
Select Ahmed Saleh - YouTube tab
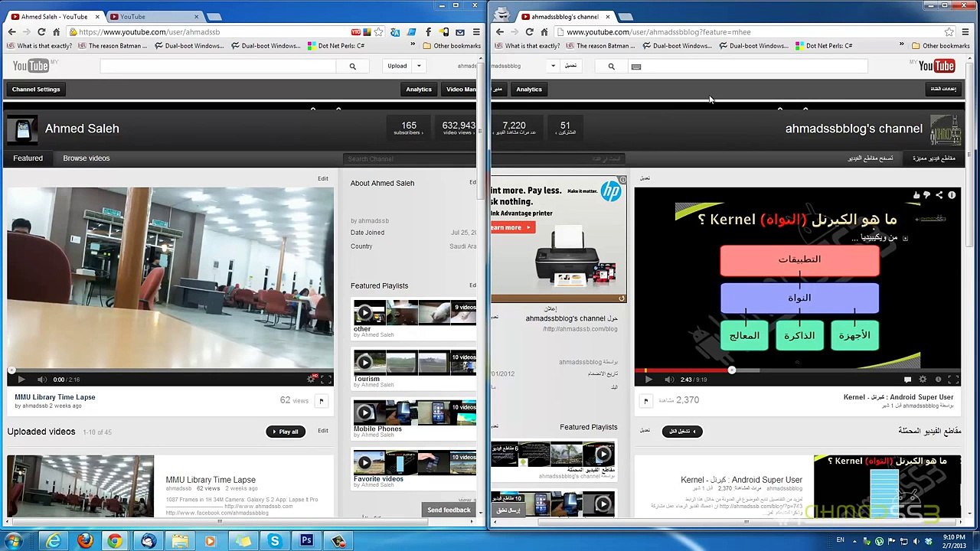click(x=54, y=16)
